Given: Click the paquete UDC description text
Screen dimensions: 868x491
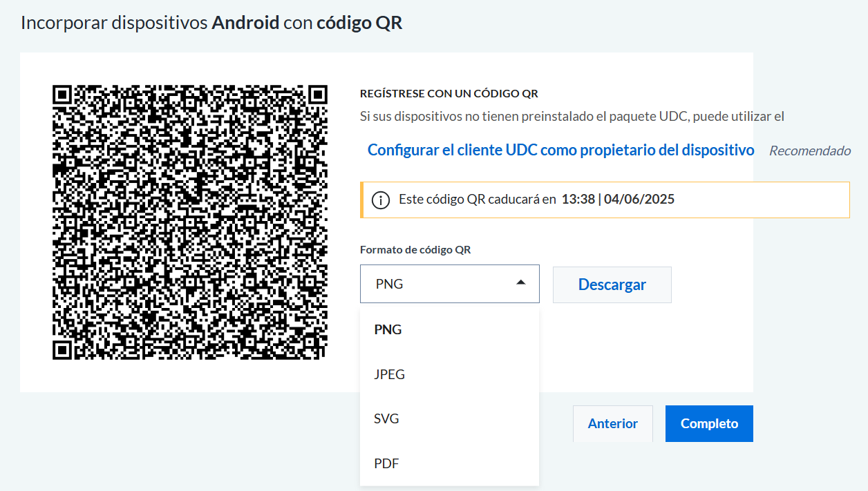Looking at the screenshot, I should [x=572, y=117].
